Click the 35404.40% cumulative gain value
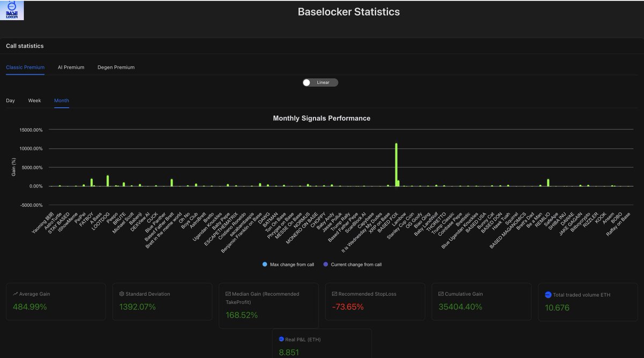644x358 pixels. click(x=460, y=307)
